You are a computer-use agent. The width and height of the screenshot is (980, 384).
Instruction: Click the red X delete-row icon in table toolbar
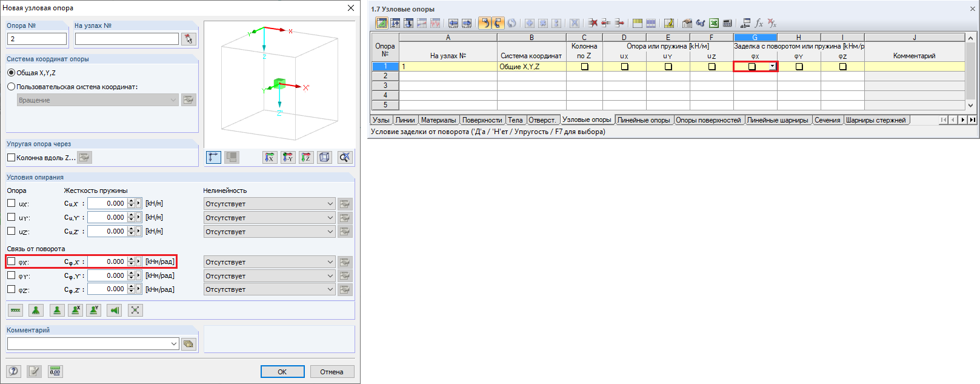pyautogui.click(x=593, y=23)
